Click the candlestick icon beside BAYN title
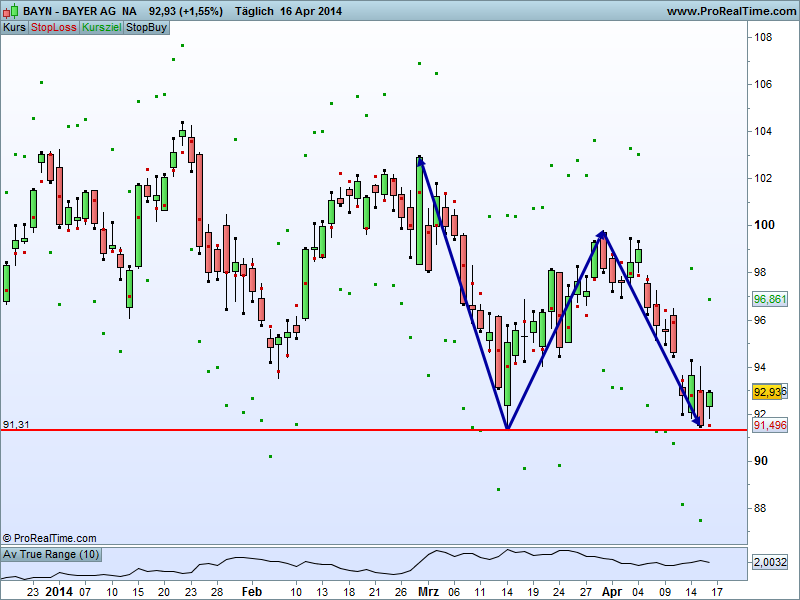 click(x=11, y=11)
